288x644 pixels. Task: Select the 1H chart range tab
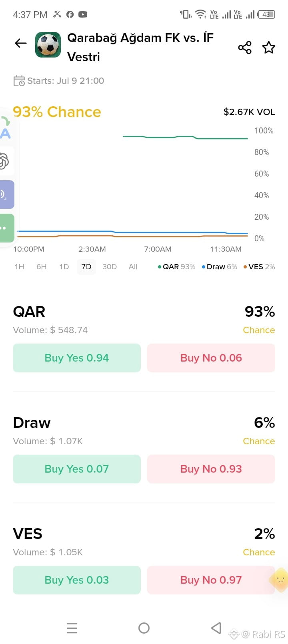[19, 267]
